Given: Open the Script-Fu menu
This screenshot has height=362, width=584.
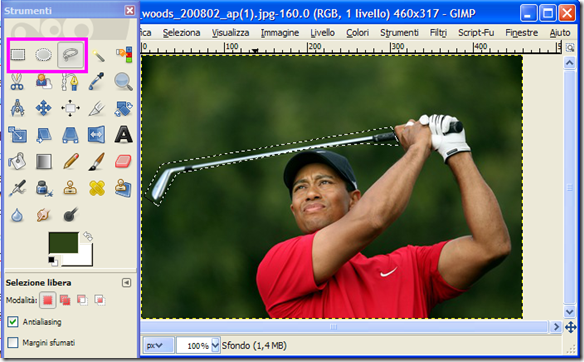Looking at the screenshot, I should coord(476,33).
